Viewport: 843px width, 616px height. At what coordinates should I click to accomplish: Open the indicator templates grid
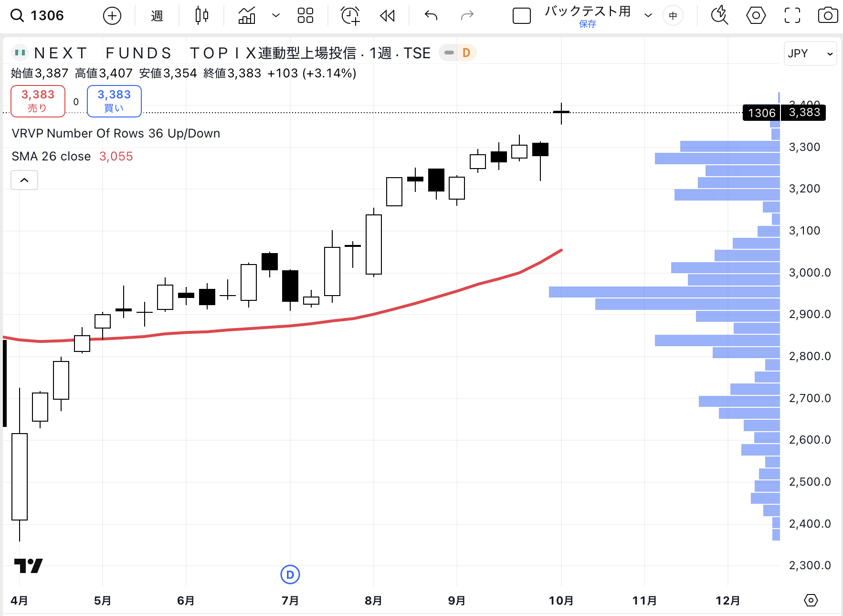tap(306, 16)
